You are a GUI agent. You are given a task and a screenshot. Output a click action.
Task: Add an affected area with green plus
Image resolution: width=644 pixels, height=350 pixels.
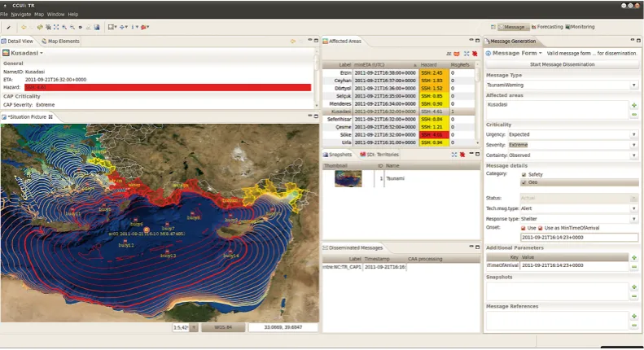coord(634,105)
